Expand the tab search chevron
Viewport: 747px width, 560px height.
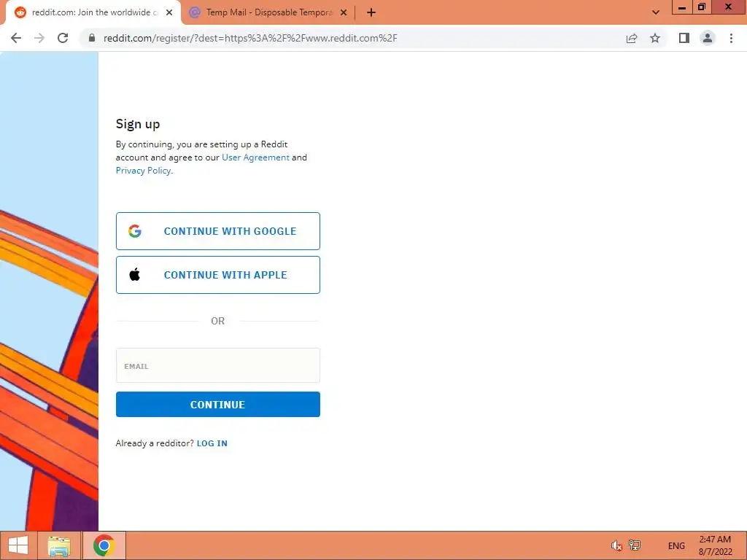(656, 12)
